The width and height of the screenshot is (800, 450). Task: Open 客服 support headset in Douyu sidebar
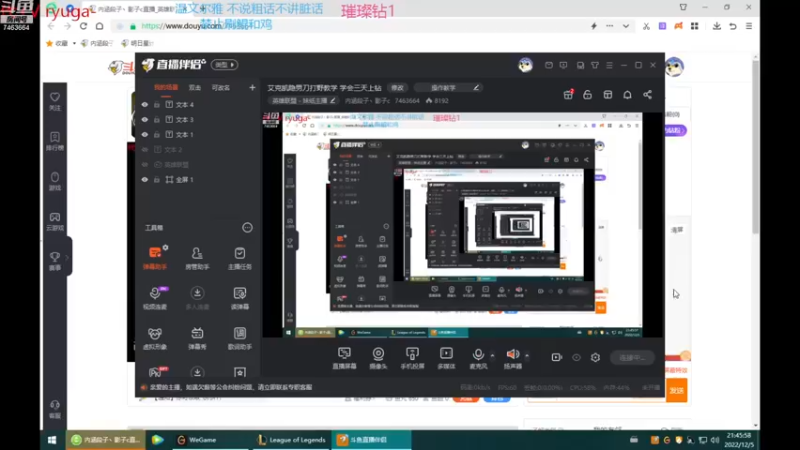55,409
